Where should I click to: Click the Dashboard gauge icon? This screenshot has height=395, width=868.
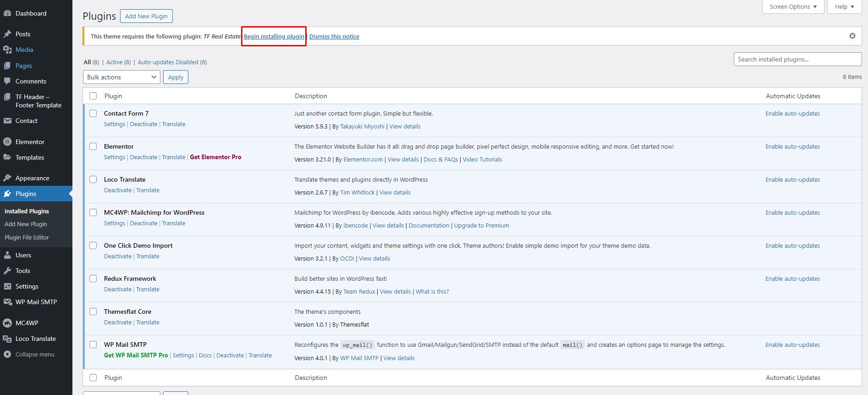click(7, 13)
